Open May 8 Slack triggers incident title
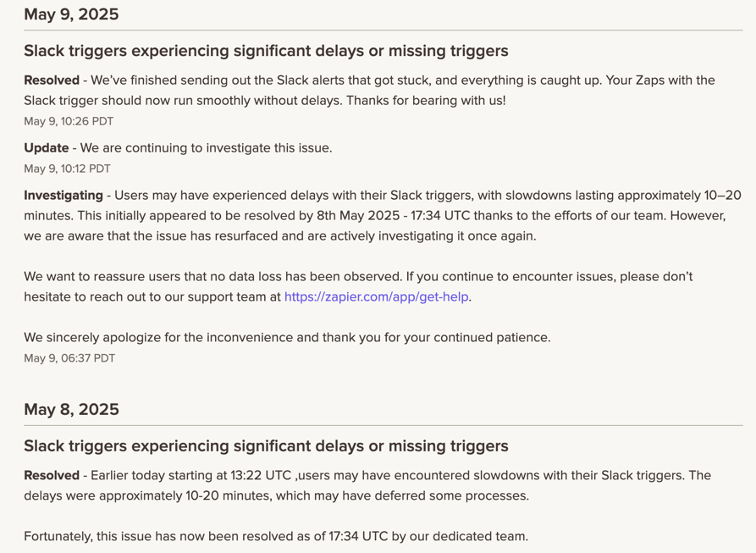Image resolution: width=756 pixels, height=553 pixels. [266, 446]
